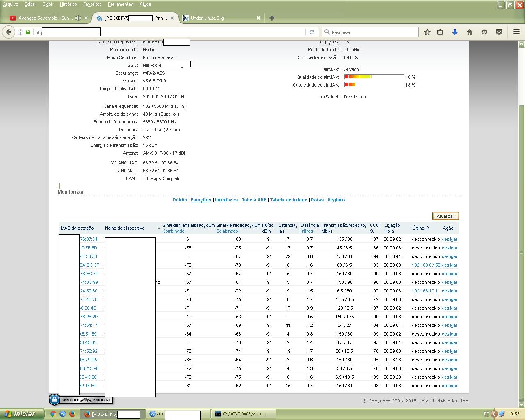525x420 pixels.
Task: Show the bookmarks list icon
Action: (x=440, y=32)
